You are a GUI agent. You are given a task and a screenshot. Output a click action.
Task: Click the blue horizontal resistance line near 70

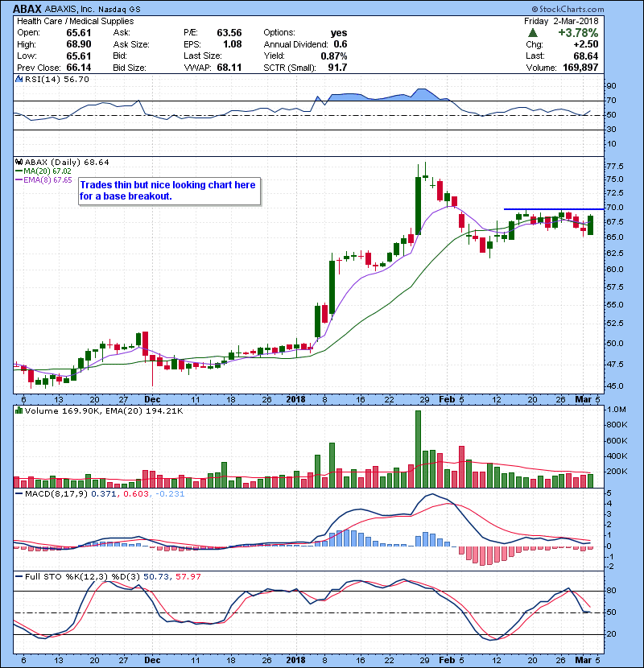(x=554, y=209)
